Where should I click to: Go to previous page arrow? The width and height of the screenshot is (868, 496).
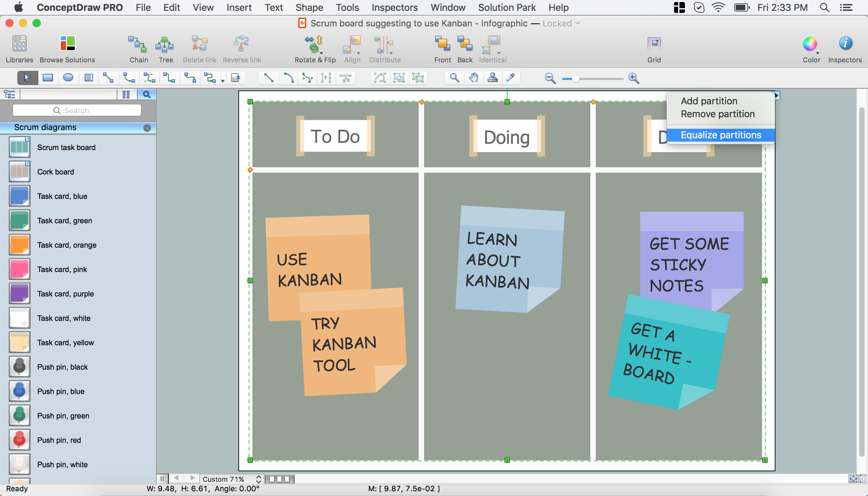176,478
